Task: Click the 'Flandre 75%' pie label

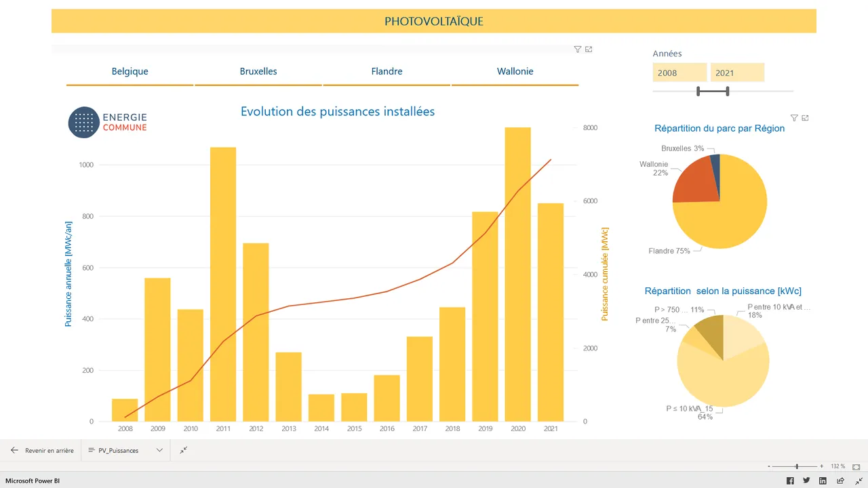Action: click(669, 251)
